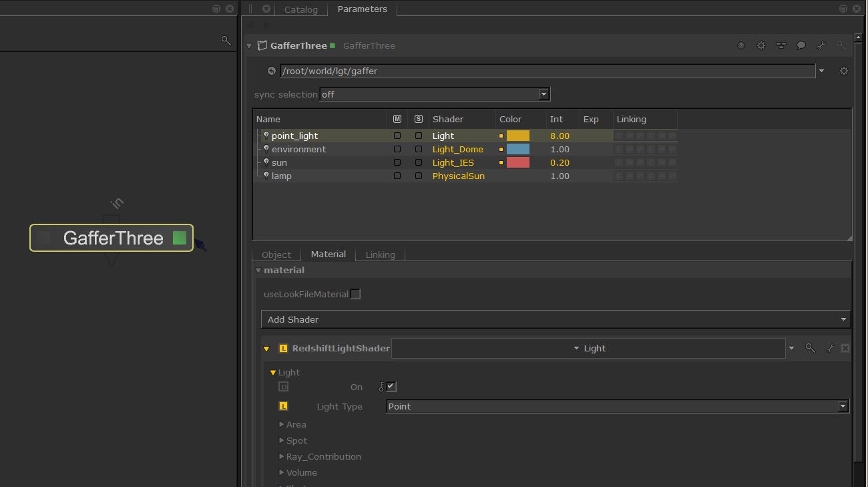Click the node graph hierarchy icon
868x487 pixels.
point(781,46)
